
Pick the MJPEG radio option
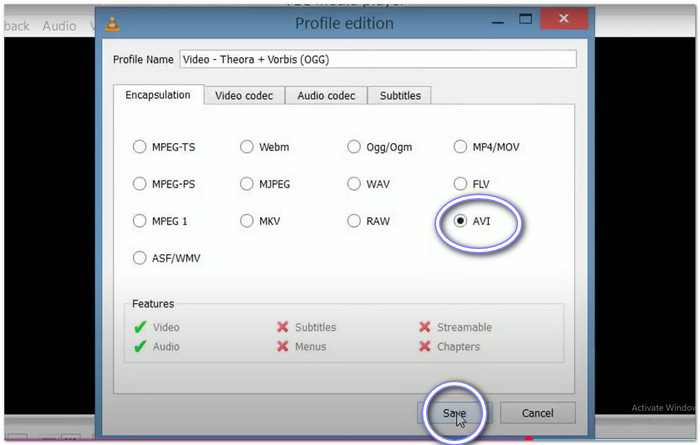pos(246,184)
